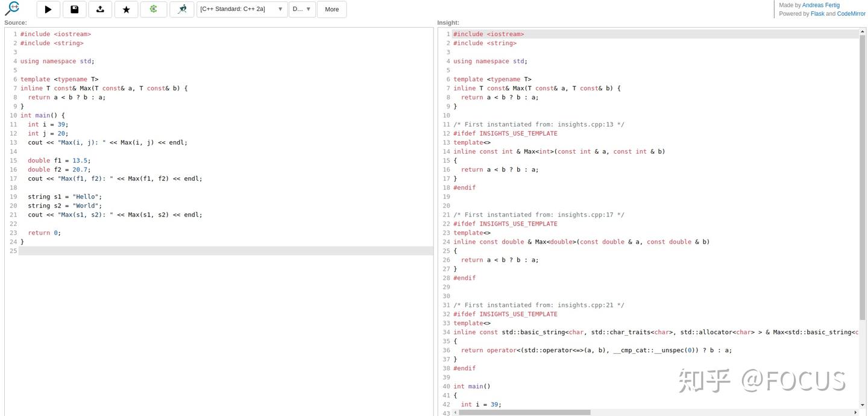Click the Max<double> specialization line
Viewport: 868px width, 416px height.
click(x=582, y=242)
